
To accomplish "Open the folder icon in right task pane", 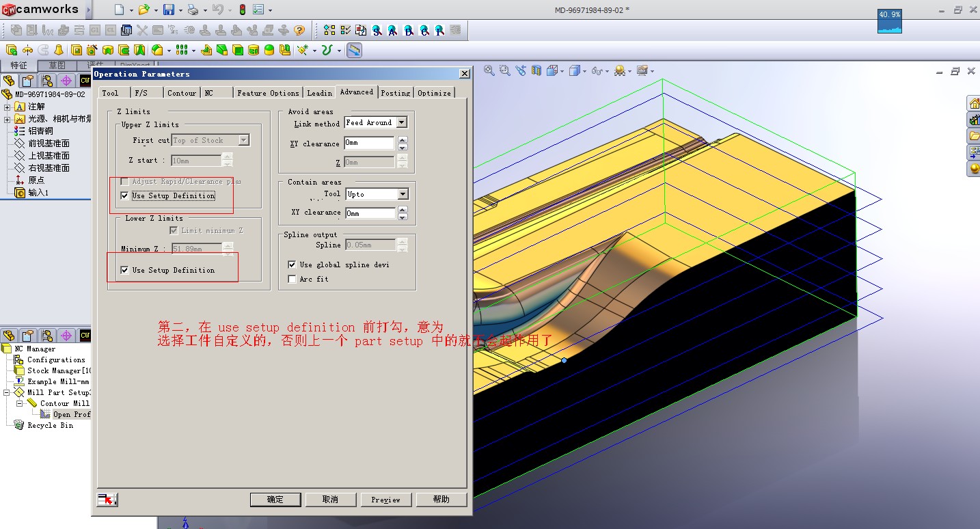I will click(974, 136).
